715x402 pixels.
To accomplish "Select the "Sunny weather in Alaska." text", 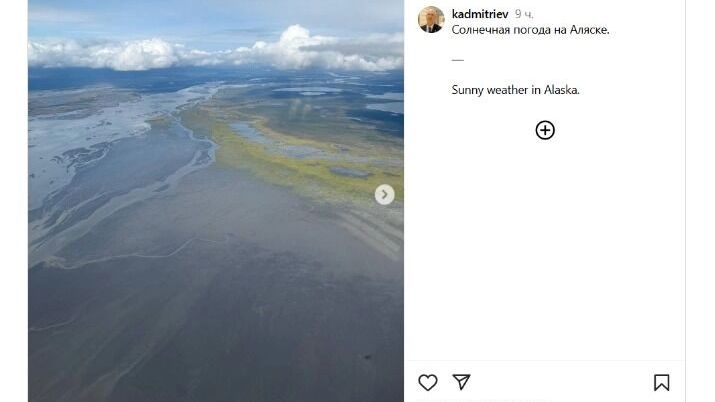I will click(x=515, y=90).
